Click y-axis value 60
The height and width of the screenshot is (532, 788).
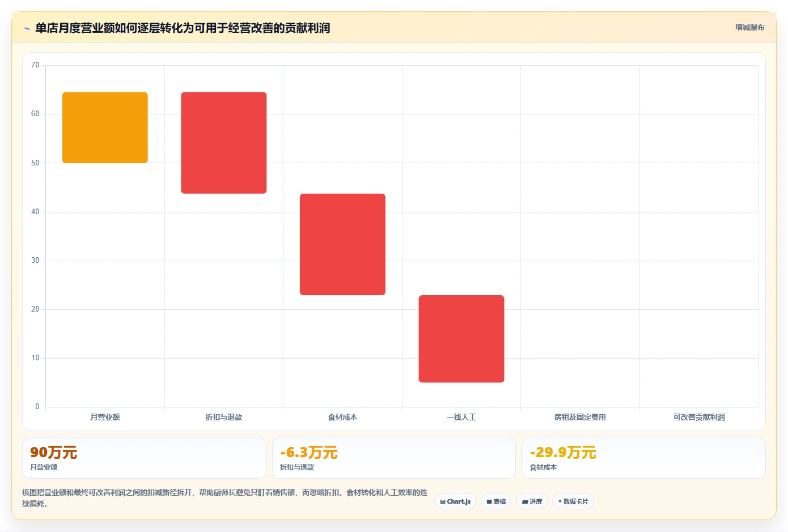(35, 114)
